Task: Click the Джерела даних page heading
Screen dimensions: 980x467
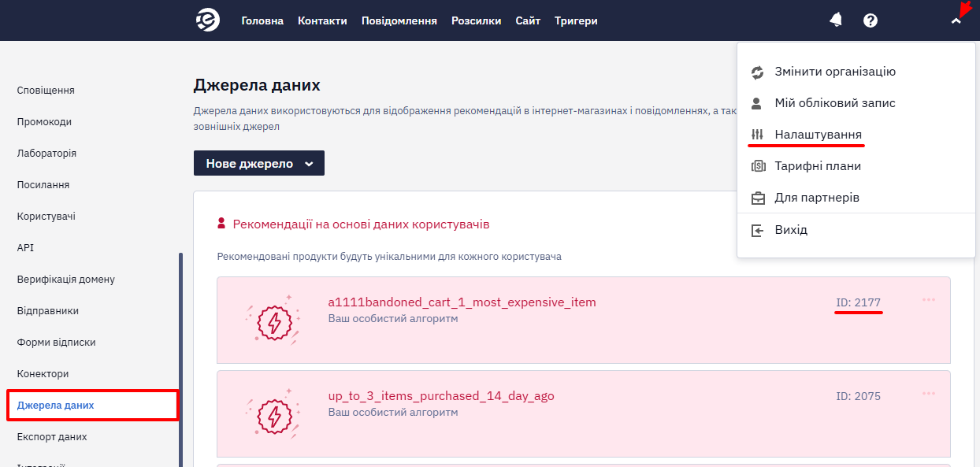Action: pyautogui.click(x=257, y=85)
